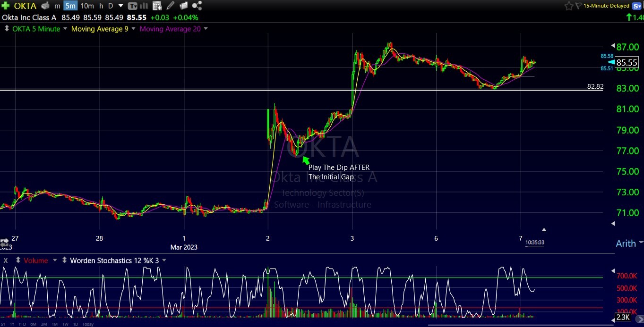The width and height of the screenshot is (644, 327).
Task: Click the move arrows beside Worden Stochastics
Action: 64,260
